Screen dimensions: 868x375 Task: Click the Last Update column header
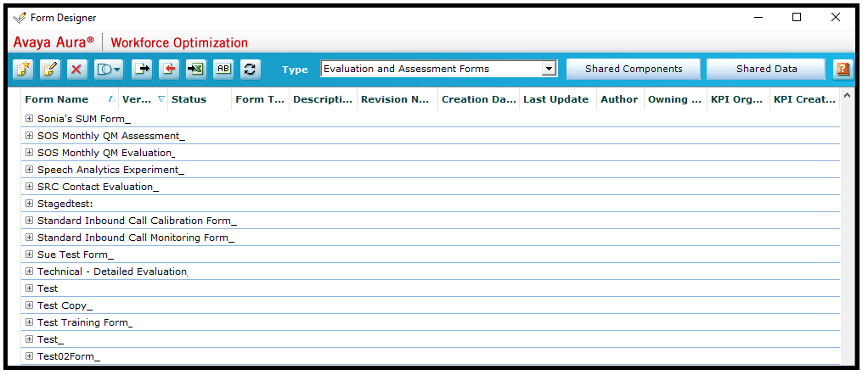pyautogui.click(x=555, y=99)
